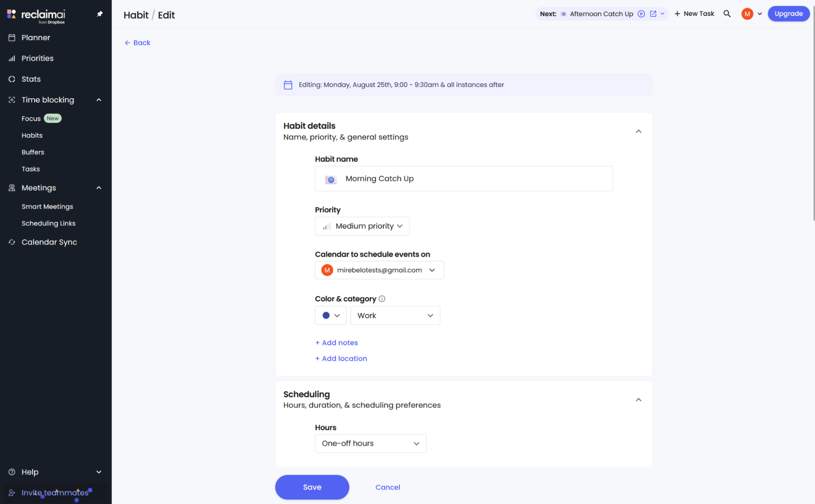Viewport: 815px width, 504px height.
Task: Open Afternoon Catch Up in external link
Action: [653, 13]
